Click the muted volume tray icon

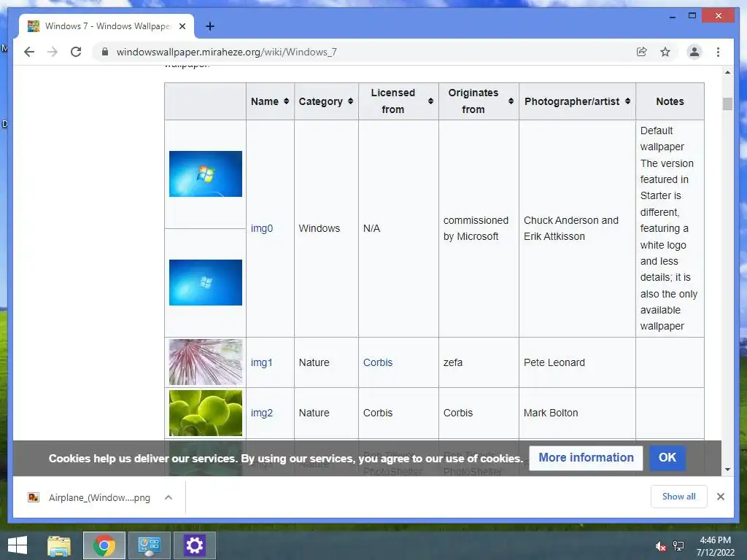(x=661, y=546)
